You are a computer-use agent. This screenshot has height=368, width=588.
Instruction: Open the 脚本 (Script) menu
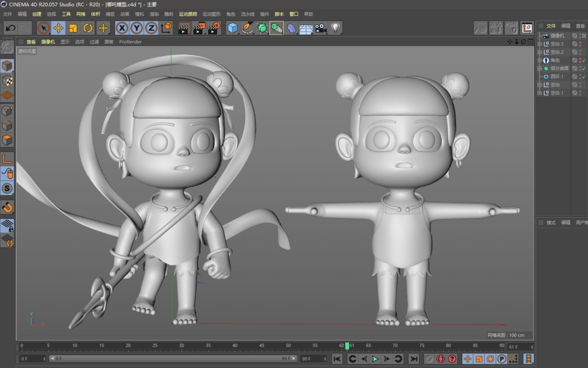point(279,14)
